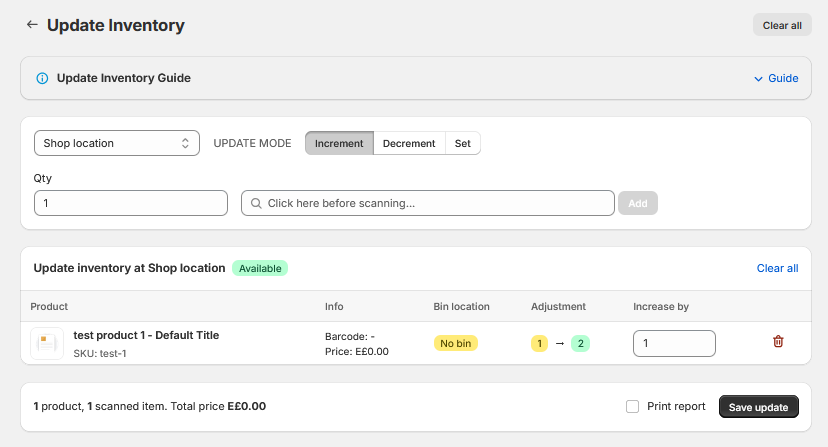
Task: Save the inventory update
Action: pos(758,407)
